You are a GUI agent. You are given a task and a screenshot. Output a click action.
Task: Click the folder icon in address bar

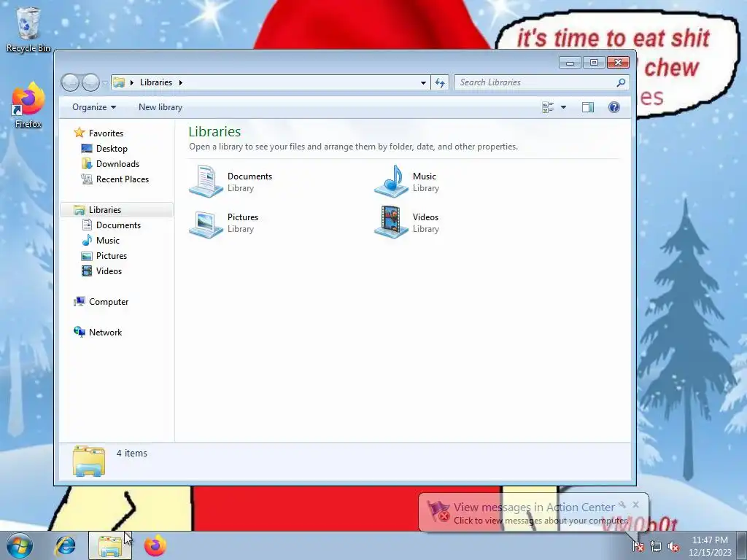pyautogui.click(x=119, y=82)
